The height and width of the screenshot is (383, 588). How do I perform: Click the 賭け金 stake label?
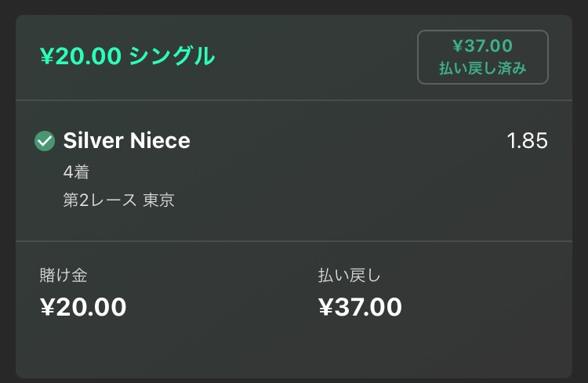[64, 275]
